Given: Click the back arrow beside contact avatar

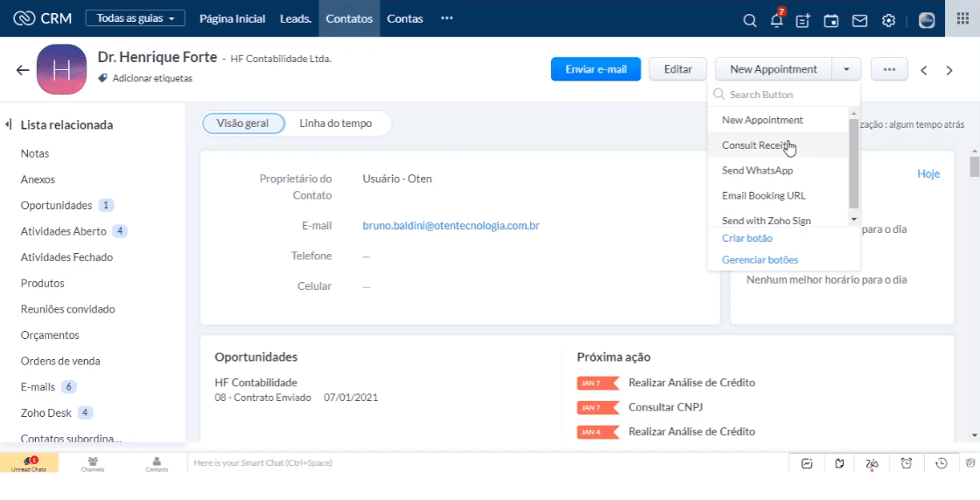Looking at the screenshot, I should tap(23, 70).
